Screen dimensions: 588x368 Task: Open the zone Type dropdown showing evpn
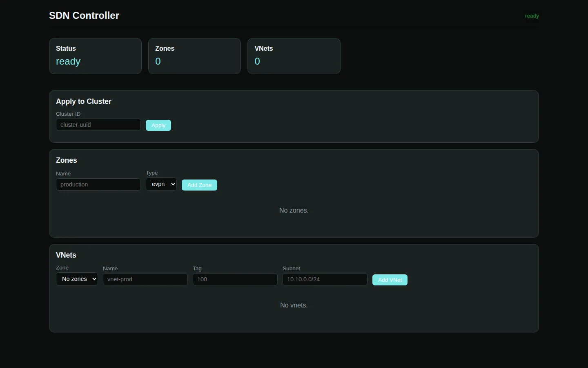(161, 184)
